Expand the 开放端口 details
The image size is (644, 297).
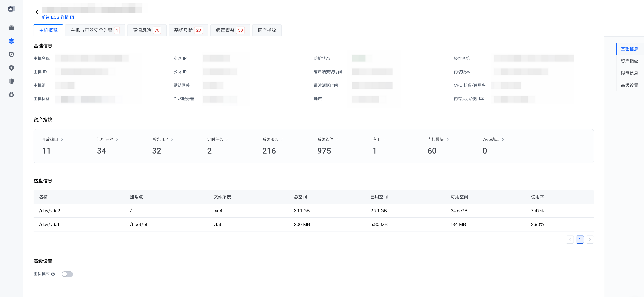point(53,139)
